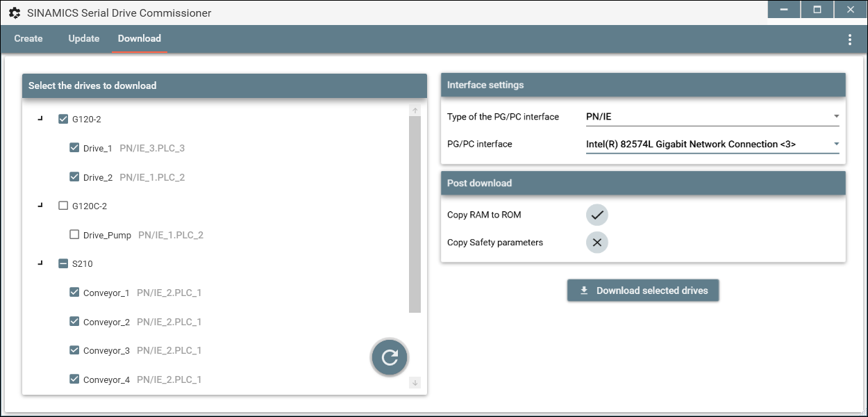Uncheck the G120-2 group checkbox
Screen dimensions: 868x417
tap(63, 119)
